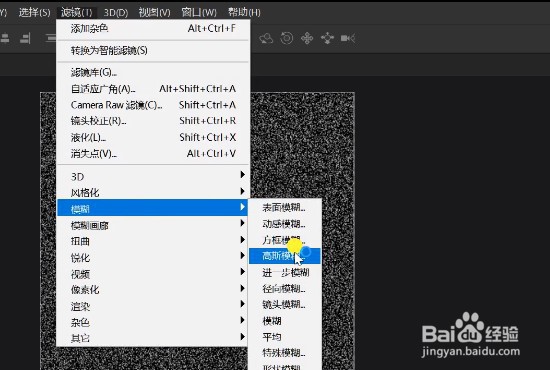Choose 转换为智能滤镜(S)
The width and height of the screenshot is (550, 370).
pyautogui.click(x=153, y=51)
